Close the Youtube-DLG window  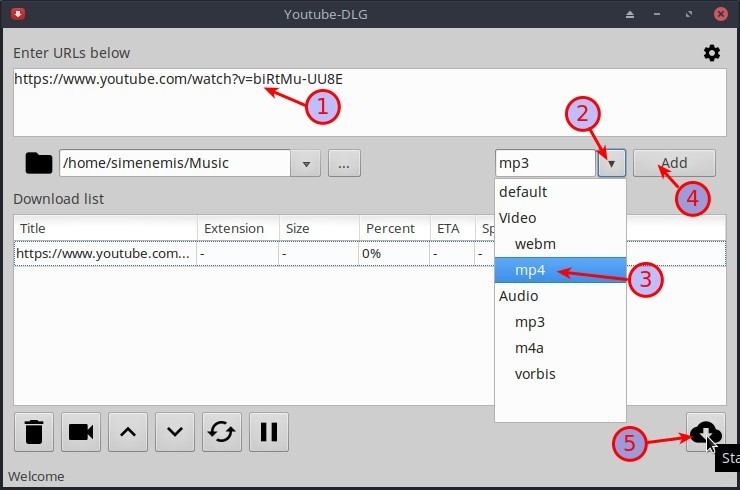coord(721,14)
